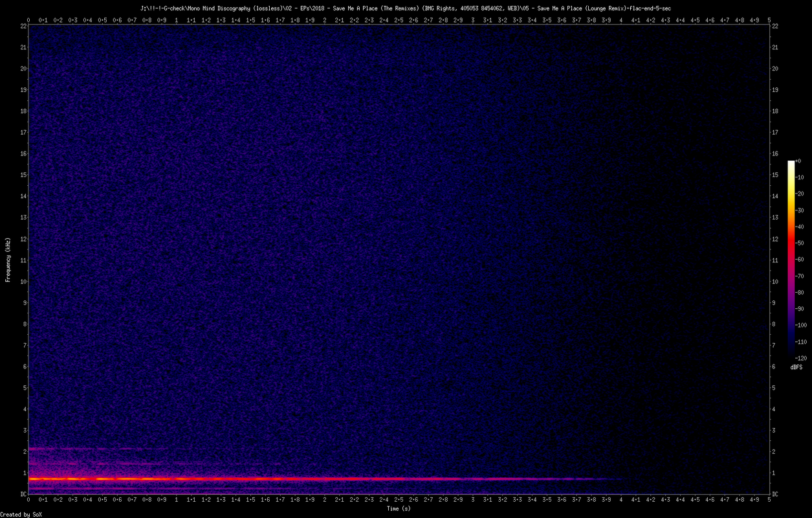Screen dimensions: 812x518
Task: Click the '3' second tick on the top time axis
Action: (473, 20)
